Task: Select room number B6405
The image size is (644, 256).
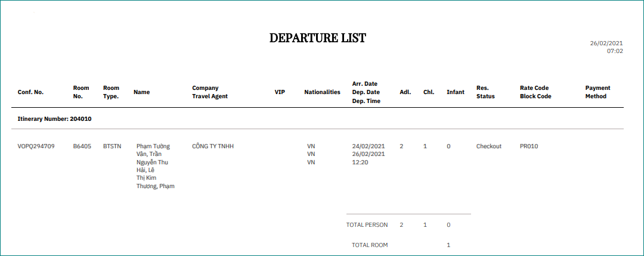Action: [82, 146]
